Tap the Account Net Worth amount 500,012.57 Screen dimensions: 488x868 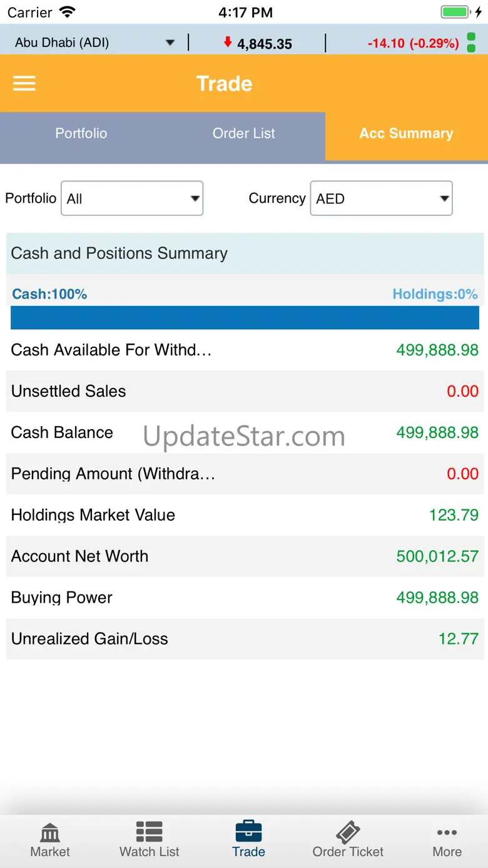click(x=437, y=556)
